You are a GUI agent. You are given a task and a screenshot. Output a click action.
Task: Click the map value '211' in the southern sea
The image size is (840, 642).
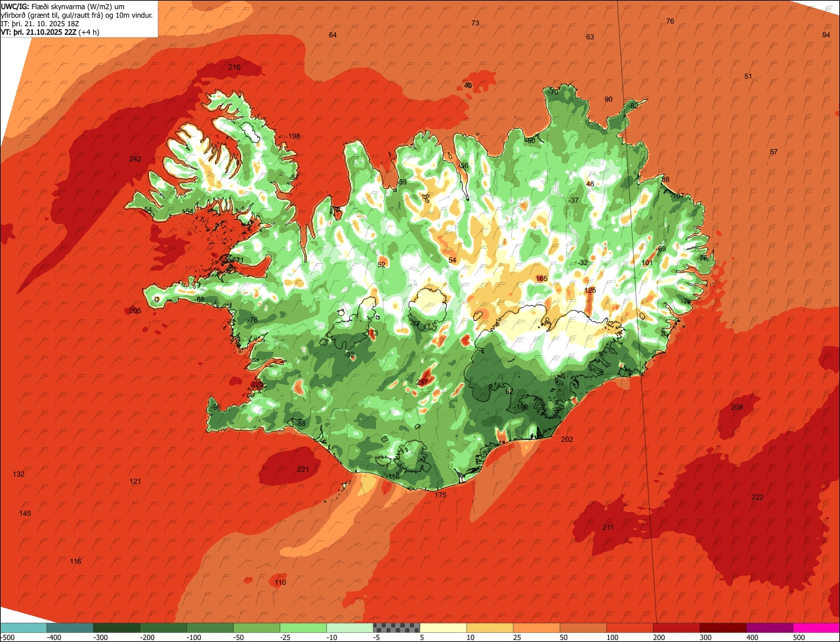pos(608,527)
